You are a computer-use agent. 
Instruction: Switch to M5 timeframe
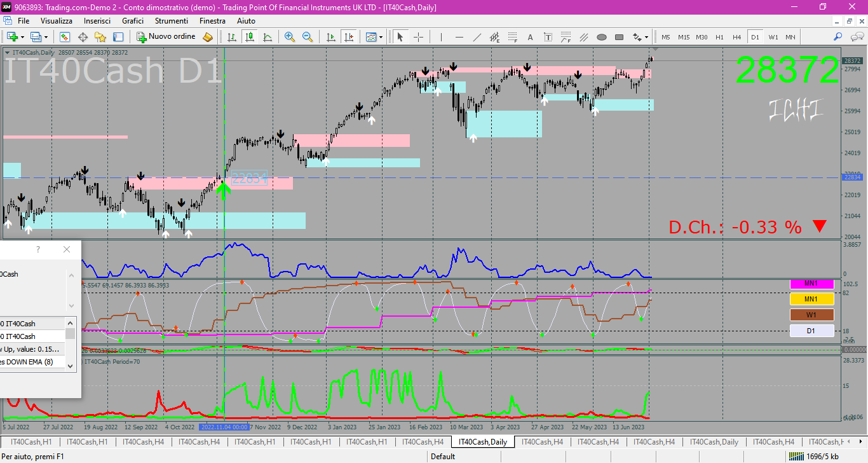click(x=666, y=37)
